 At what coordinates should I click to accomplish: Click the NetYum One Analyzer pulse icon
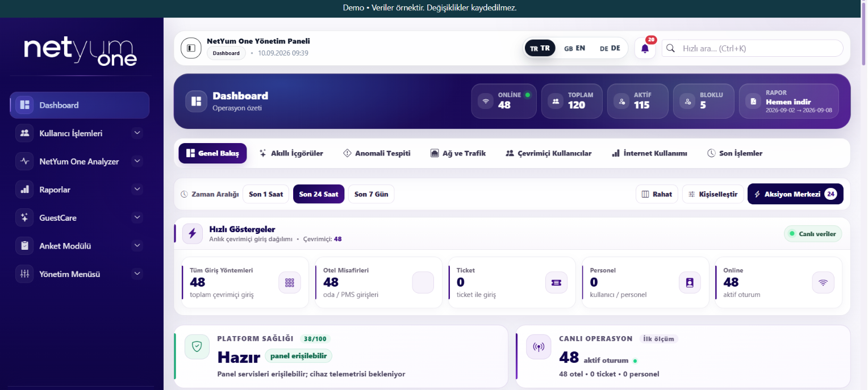tap(24, 161)
